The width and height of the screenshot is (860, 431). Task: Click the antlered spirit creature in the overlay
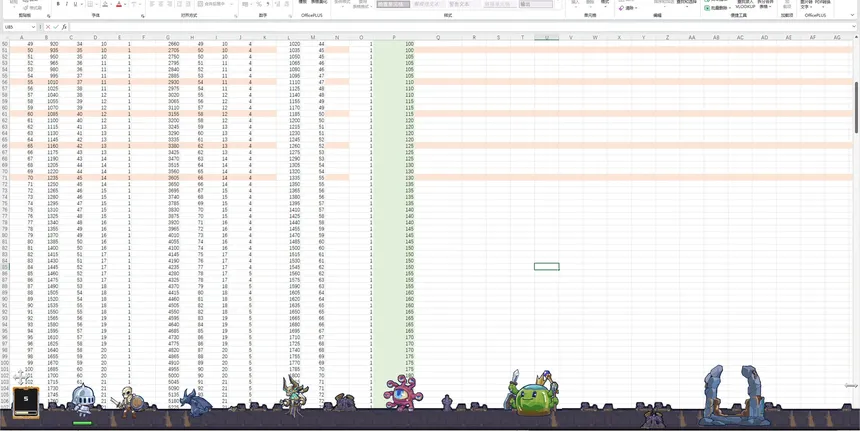294,396
